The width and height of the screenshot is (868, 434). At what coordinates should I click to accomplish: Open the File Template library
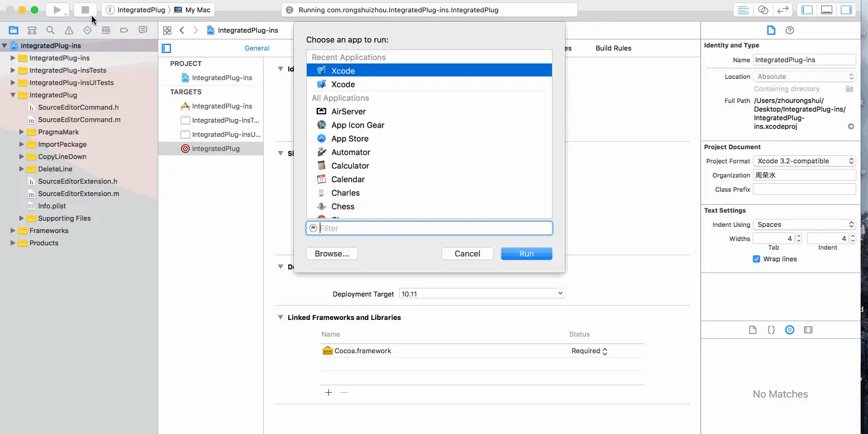753,330
